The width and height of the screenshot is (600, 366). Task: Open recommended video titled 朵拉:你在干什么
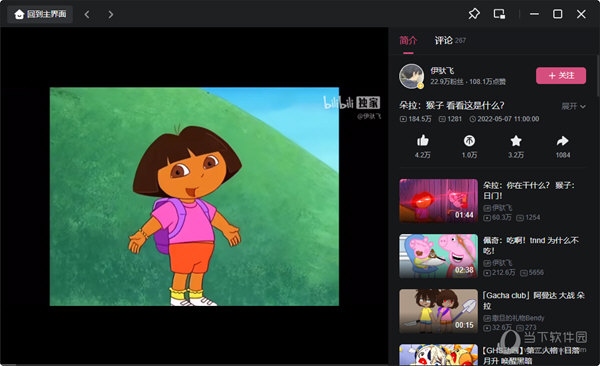tap(529, 190)
